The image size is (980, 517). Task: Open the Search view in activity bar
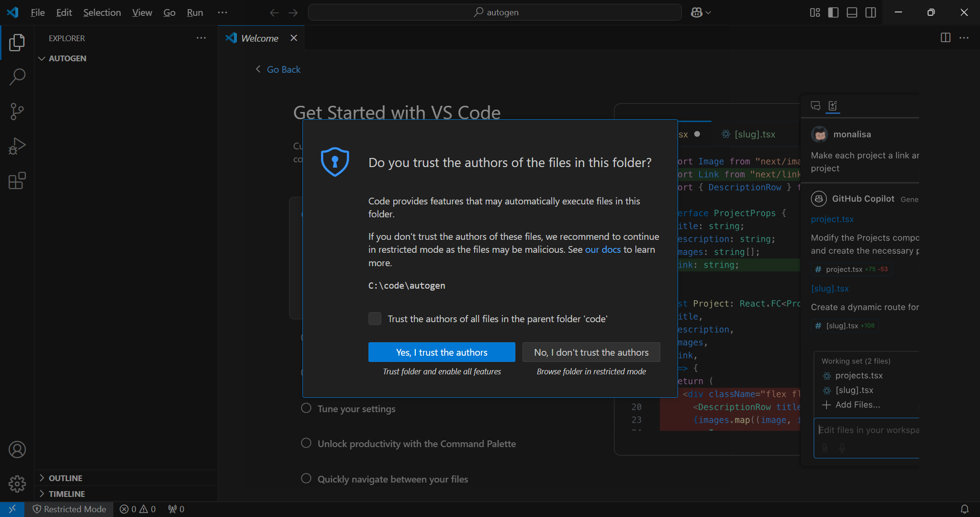tap(17, 77)
